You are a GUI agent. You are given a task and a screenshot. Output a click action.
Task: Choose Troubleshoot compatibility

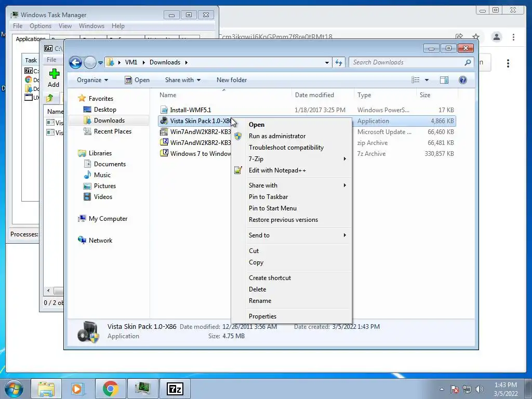291,148
